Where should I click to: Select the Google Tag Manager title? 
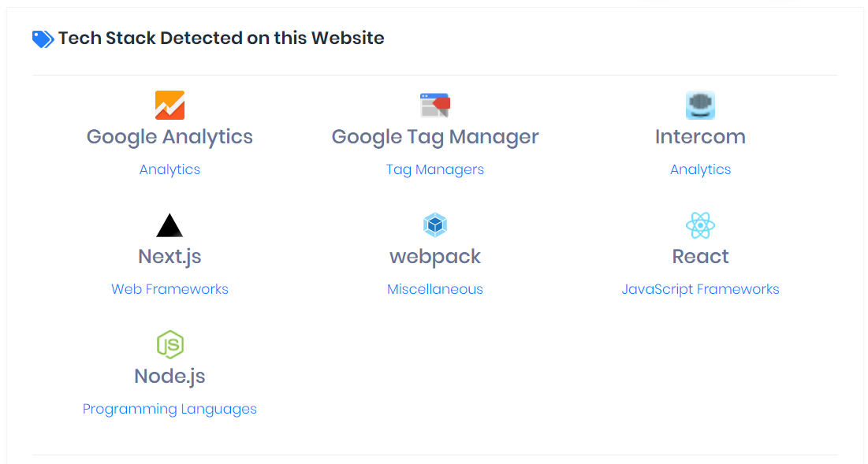pos(435,136)
